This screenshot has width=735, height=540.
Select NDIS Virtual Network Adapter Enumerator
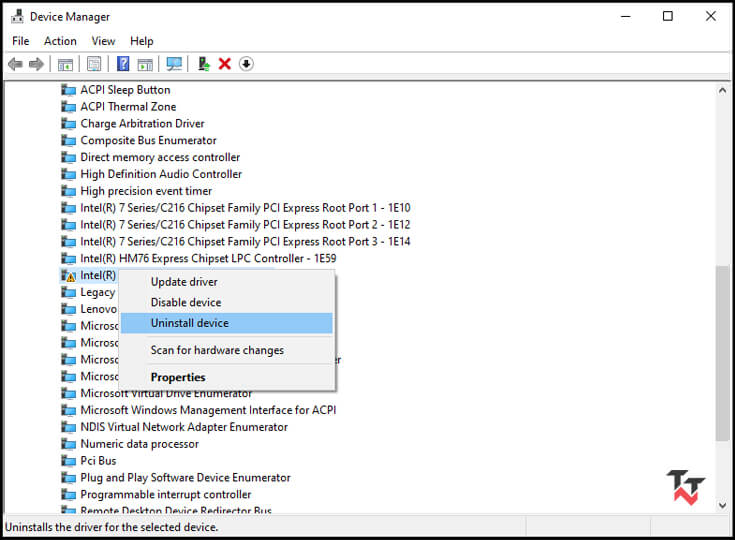pyautogui.click(x=184, y=427)
